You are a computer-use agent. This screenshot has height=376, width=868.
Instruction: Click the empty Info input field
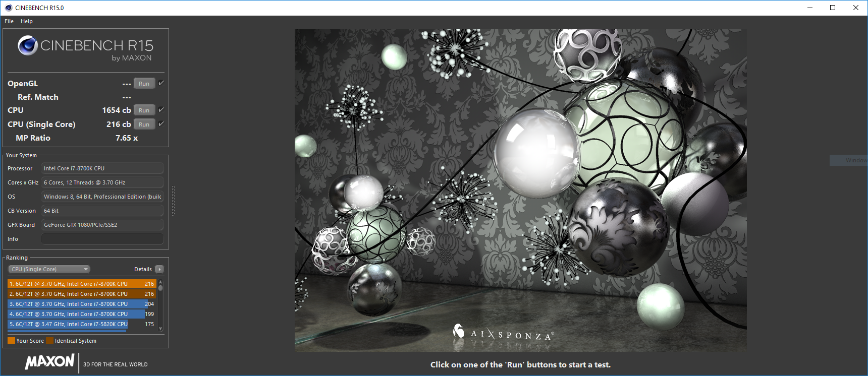[102, 239]
